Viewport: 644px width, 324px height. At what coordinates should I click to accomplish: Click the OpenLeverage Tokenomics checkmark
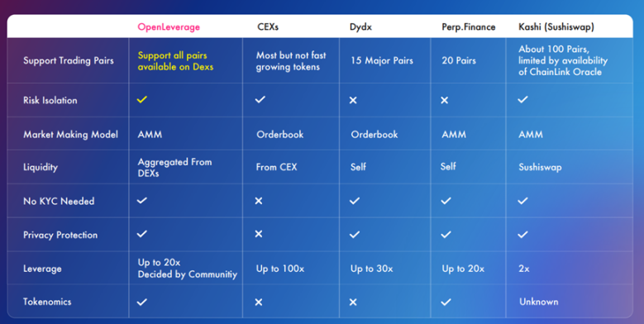(x=141, y=302)
